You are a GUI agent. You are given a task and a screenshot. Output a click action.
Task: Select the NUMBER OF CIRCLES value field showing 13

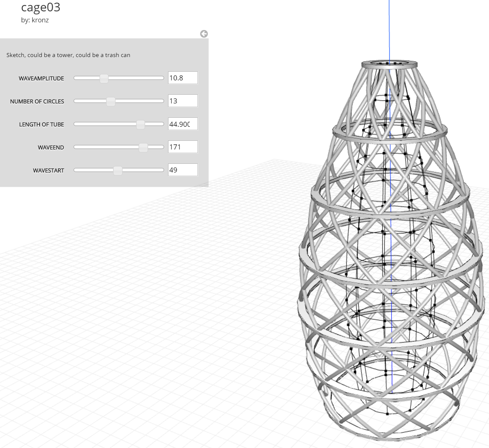point(183,101)
